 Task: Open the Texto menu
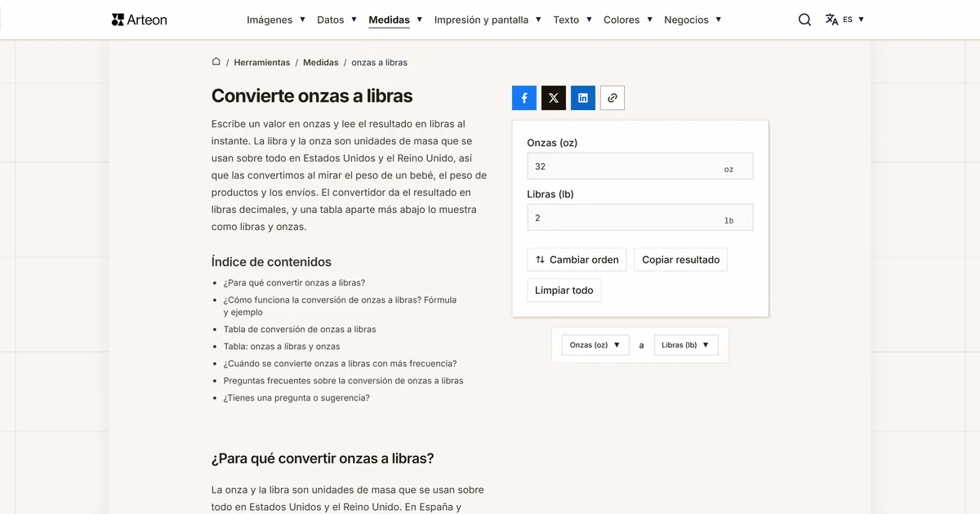(572, 20)
